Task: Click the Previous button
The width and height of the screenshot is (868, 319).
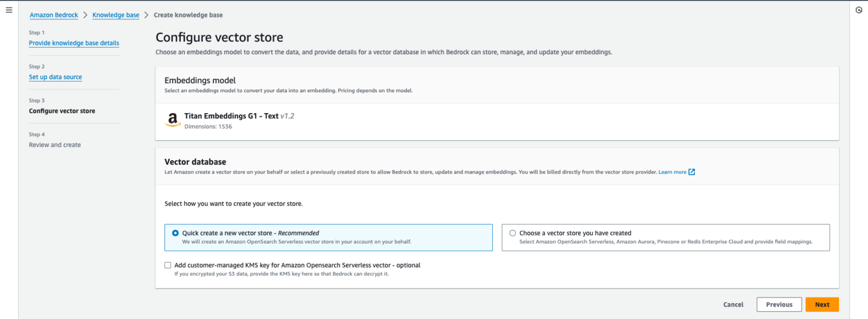Action: [779, 304]
